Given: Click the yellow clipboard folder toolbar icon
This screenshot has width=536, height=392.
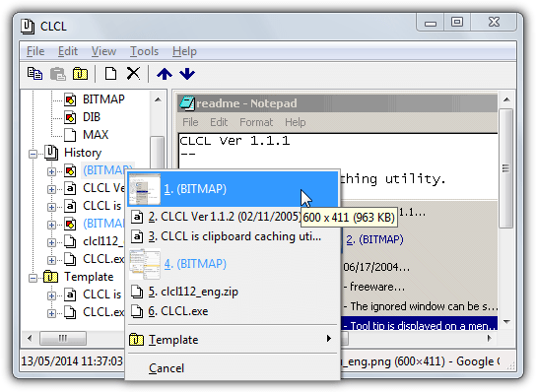Looking at the screenshot, I should [x=81, y=74].
